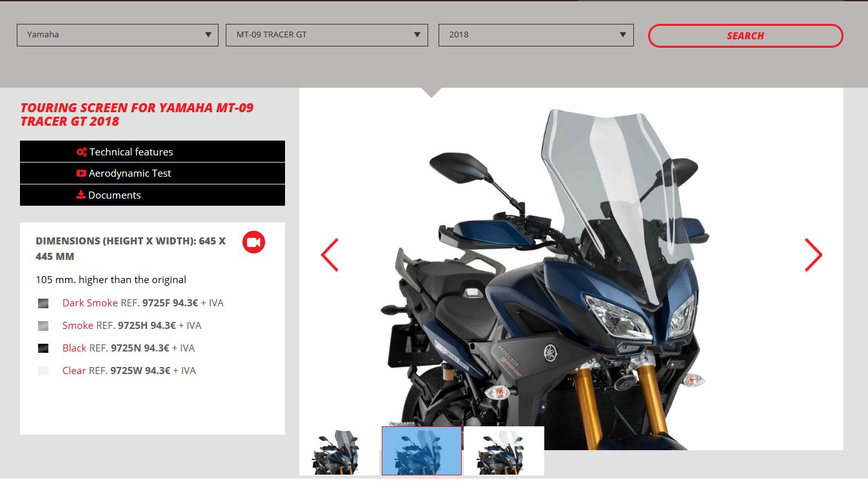Select the blue highlighted middle thumbnail

pos(421,450)
